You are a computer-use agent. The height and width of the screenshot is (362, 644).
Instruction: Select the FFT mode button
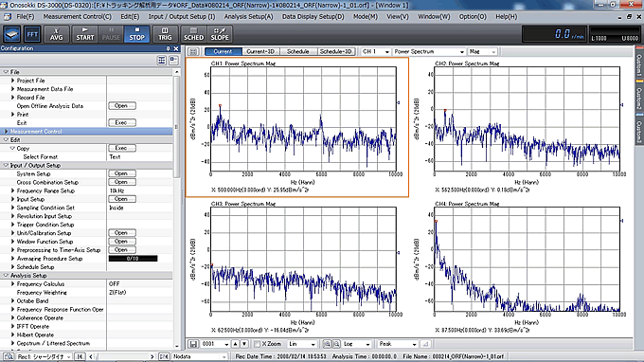pos(32,34)
